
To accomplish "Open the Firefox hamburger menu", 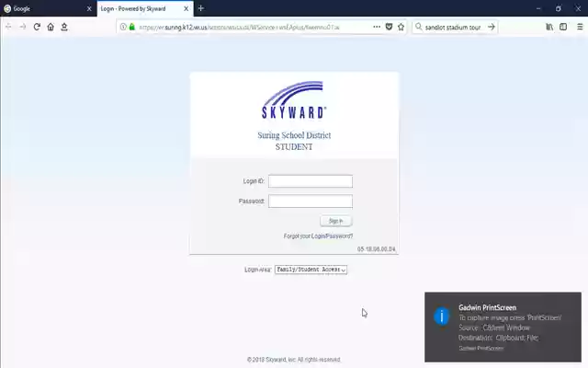I will tap(580, 27).
